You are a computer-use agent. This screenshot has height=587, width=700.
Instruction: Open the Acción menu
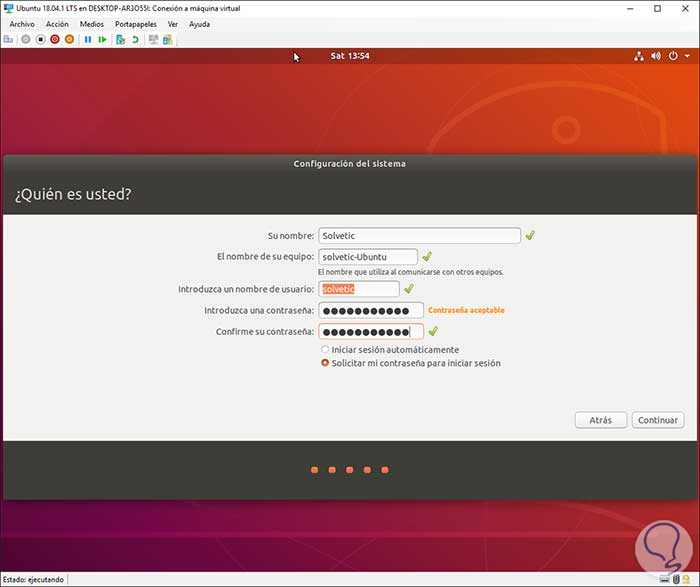(x=58, y=24)
